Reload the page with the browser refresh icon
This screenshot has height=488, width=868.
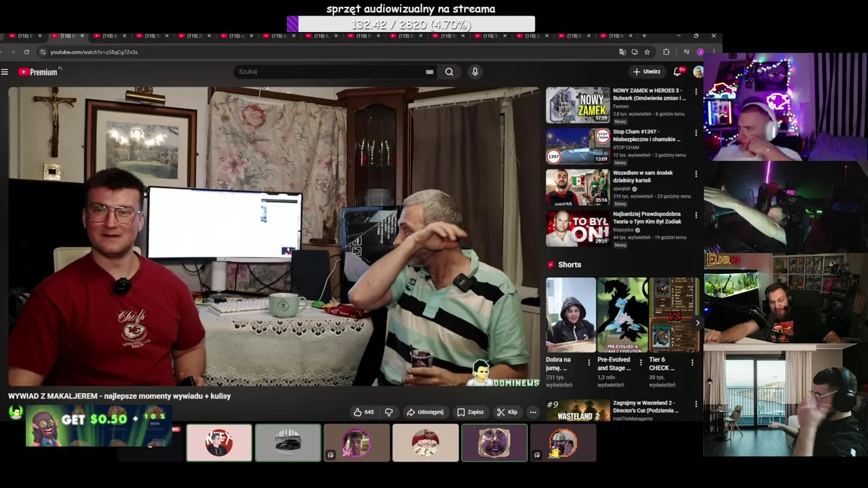[26, 52]
